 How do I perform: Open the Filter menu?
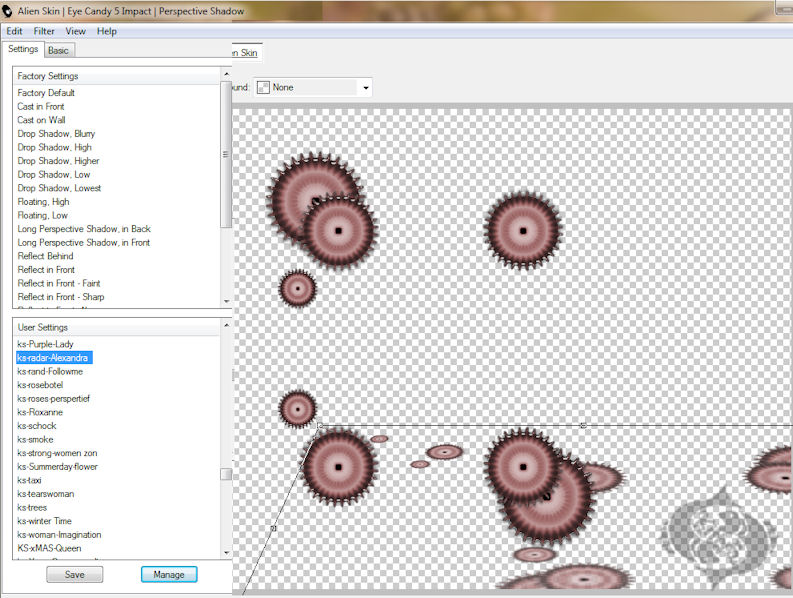click(x=44, y=31)
